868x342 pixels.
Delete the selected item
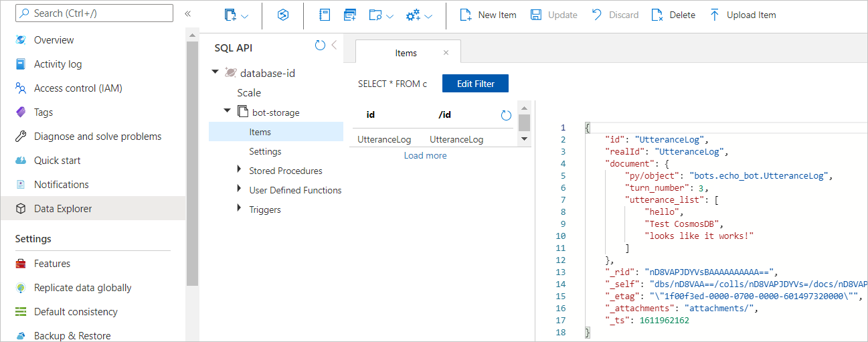click(x=673, y=15)
